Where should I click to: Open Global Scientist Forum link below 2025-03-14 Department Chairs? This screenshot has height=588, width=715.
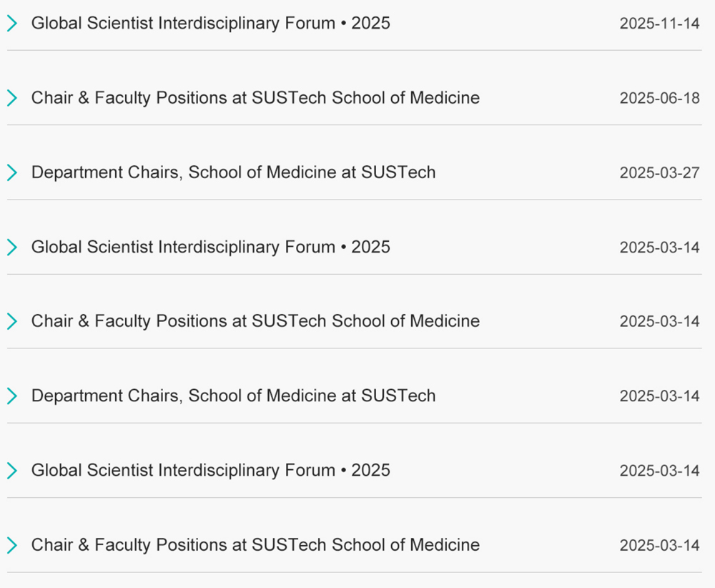[211, 470]
